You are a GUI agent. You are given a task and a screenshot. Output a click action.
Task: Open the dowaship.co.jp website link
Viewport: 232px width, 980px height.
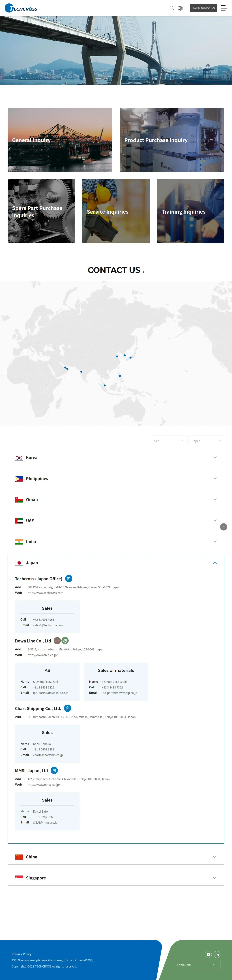tap(42, 655)
